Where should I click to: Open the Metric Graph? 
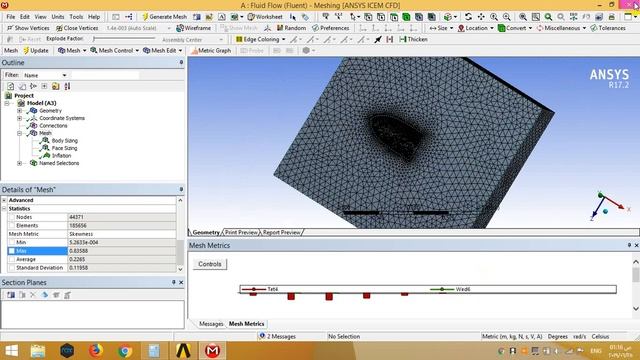tap(211, 51)
